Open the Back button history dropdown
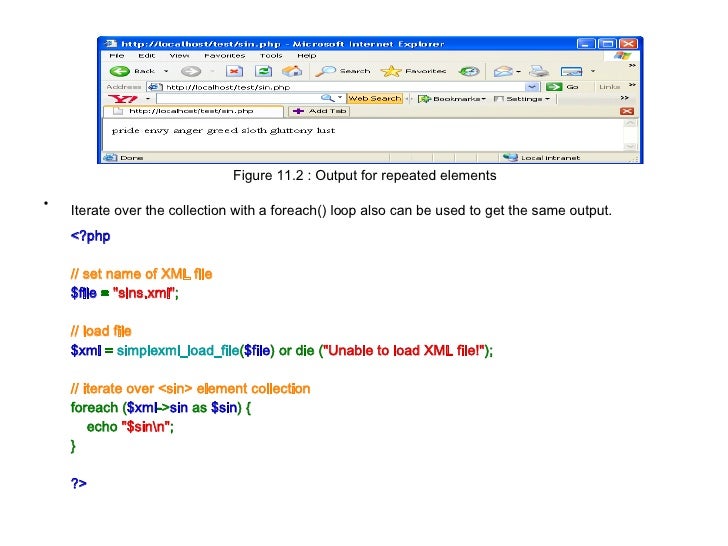This screenshot has width=728, height=546. point(166,71)
